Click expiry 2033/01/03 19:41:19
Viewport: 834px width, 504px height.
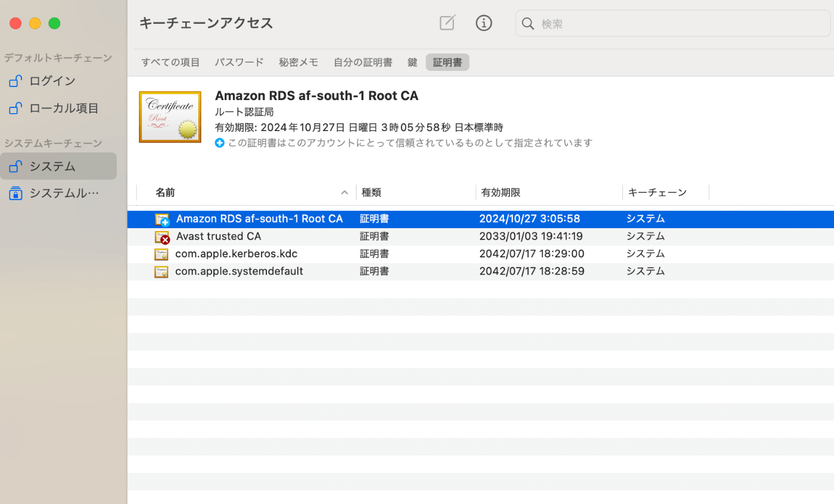coord(531,237)
